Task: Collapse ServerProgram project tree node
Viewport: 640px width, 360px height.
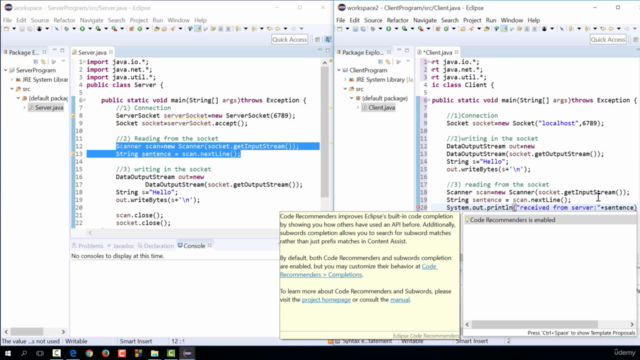Action: pos(6,70)
